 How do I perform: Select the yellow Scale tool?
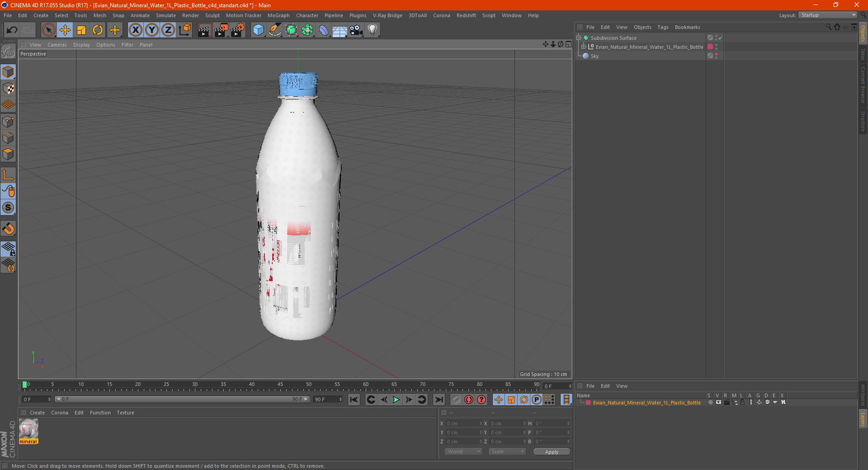tap(81, 30)
